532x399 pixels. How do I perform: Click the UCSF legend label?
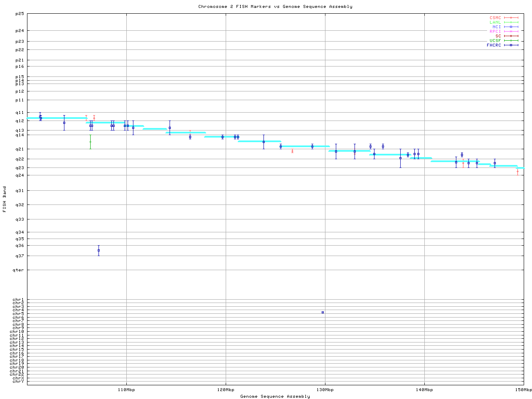pyautogui.click(x=495, y=41)
